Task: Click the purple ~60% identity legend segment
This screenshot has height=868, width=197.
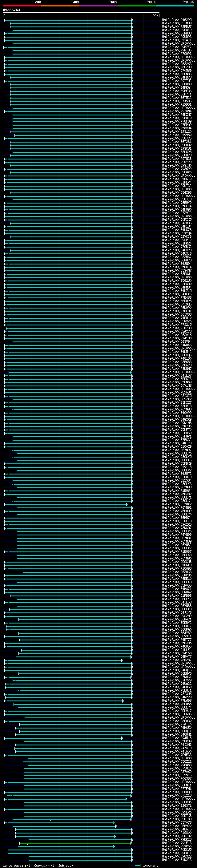Action: 99,6
